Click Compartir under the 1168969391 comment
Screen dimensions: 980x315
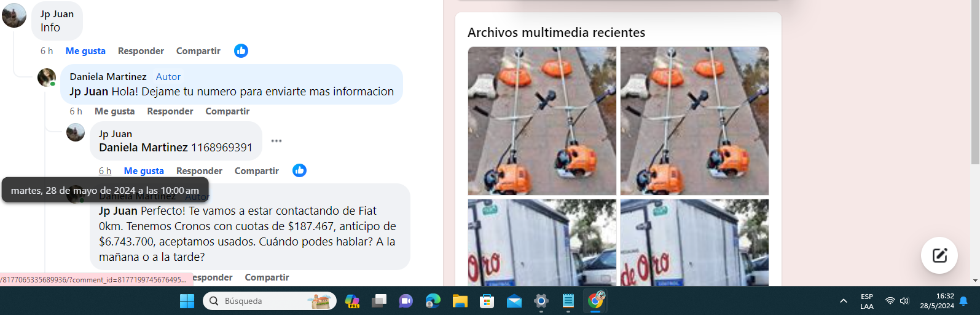pos(257,171)
